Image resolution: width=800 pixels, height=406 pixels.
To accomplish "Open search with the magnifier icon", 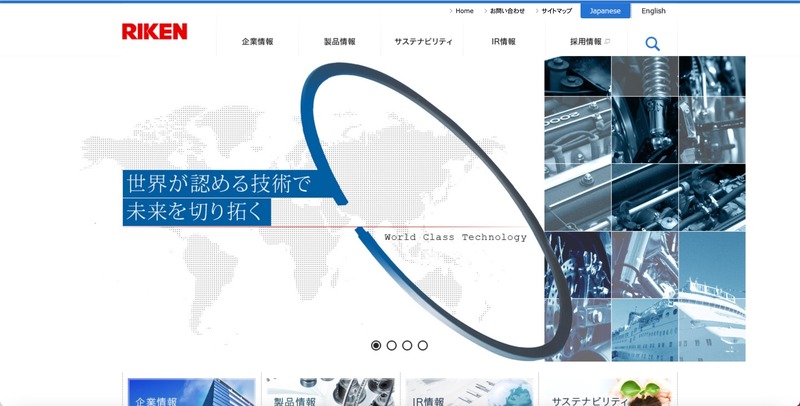I will tap(652, 43).
